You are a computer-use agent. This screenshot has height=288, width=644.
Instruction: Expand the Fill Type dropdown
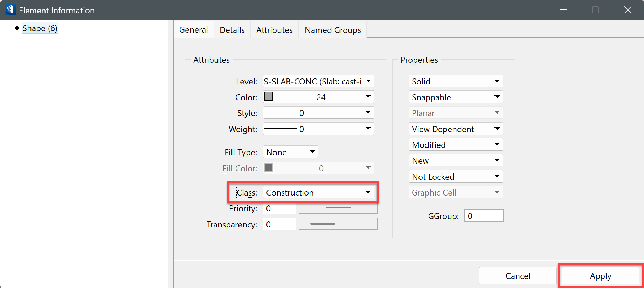(x=312, y=152)
